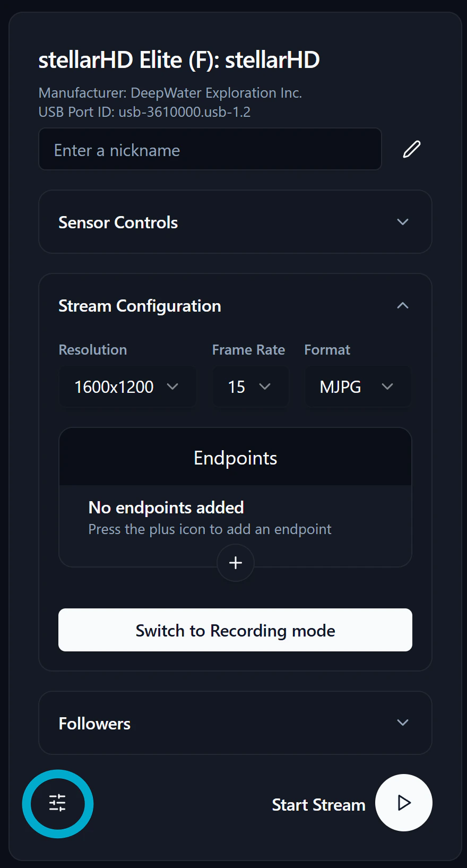Image resolution: width=467 pixels, height=868 pixels.
Task: Click the Followers header bar
Action: tap(235, 723)
